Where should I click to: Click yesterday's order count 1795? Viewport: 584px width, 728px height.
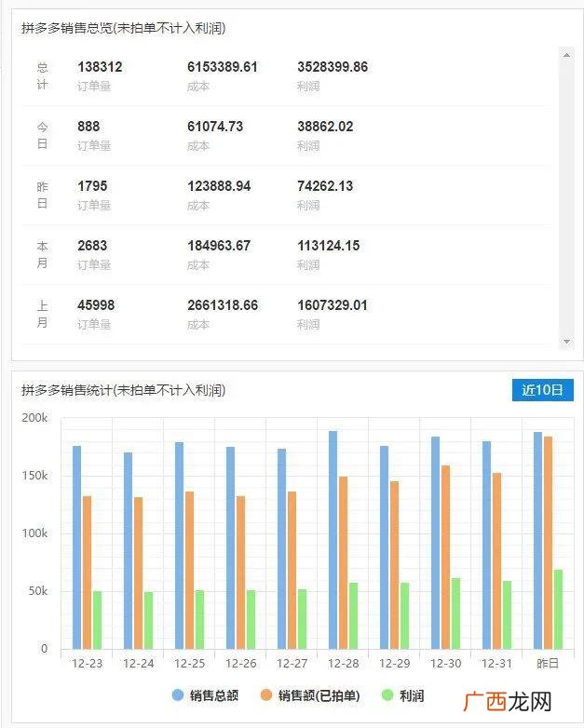click(92, 186)
